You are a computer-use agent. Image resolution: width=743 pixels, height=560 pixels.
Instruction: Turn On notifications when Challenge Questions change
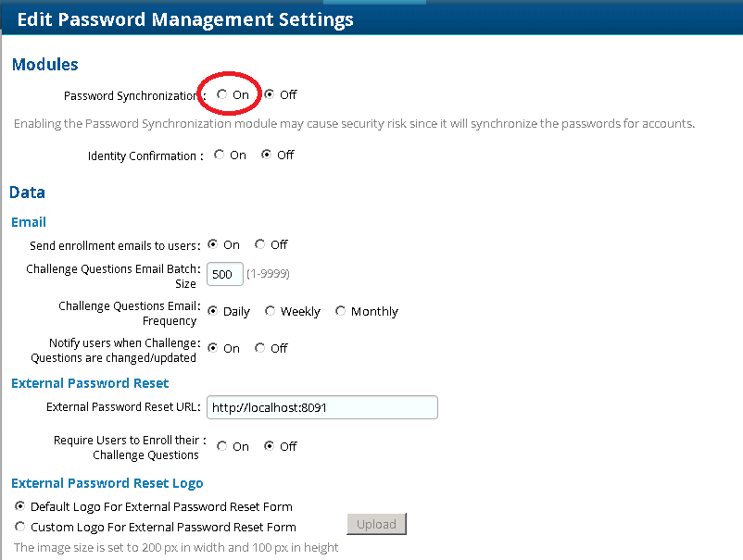coord(212,347)
